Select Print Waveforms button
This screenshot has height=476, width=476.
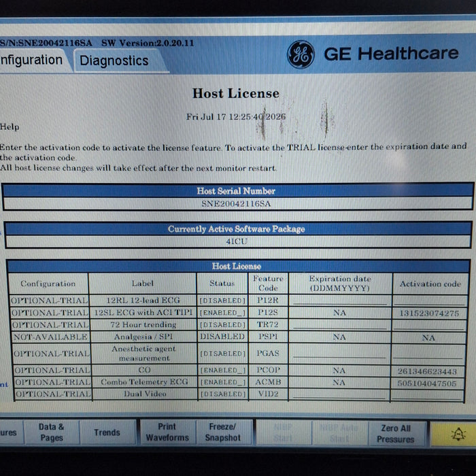[x=167, y=432]
